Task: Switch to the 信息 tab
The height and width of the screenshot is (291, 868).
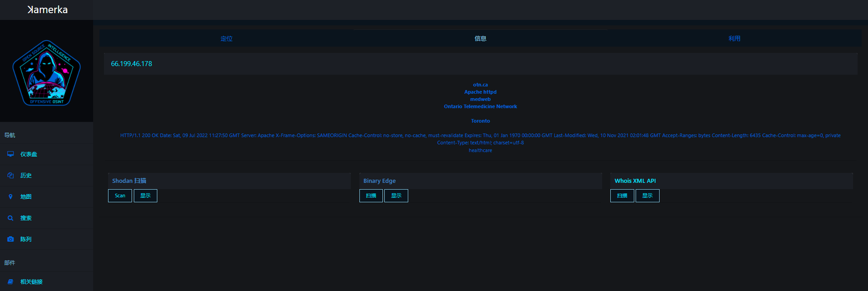Action: tap(481, 38)
